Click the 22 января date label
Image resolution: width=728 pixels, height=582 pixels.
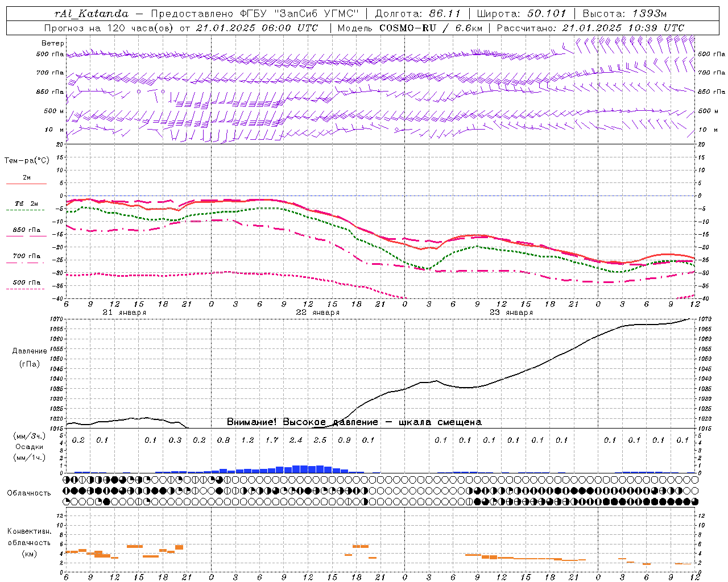tap(317, 313)
